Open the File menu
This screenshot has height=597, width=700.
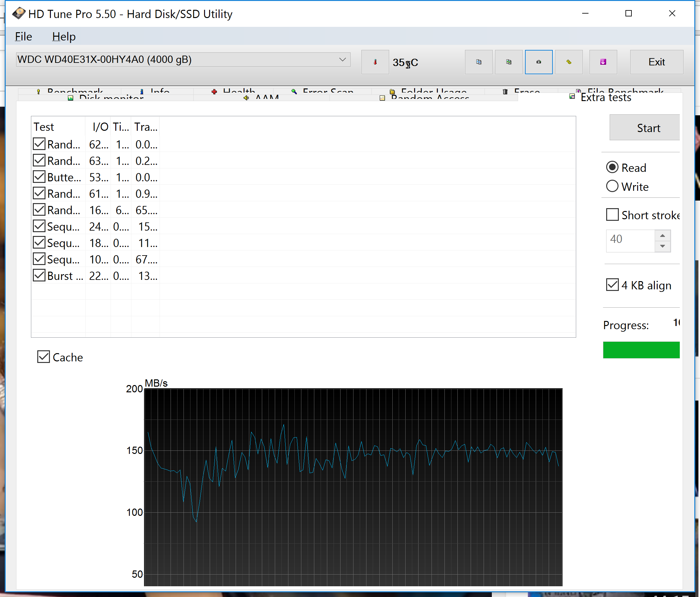[x=23, y=37]
